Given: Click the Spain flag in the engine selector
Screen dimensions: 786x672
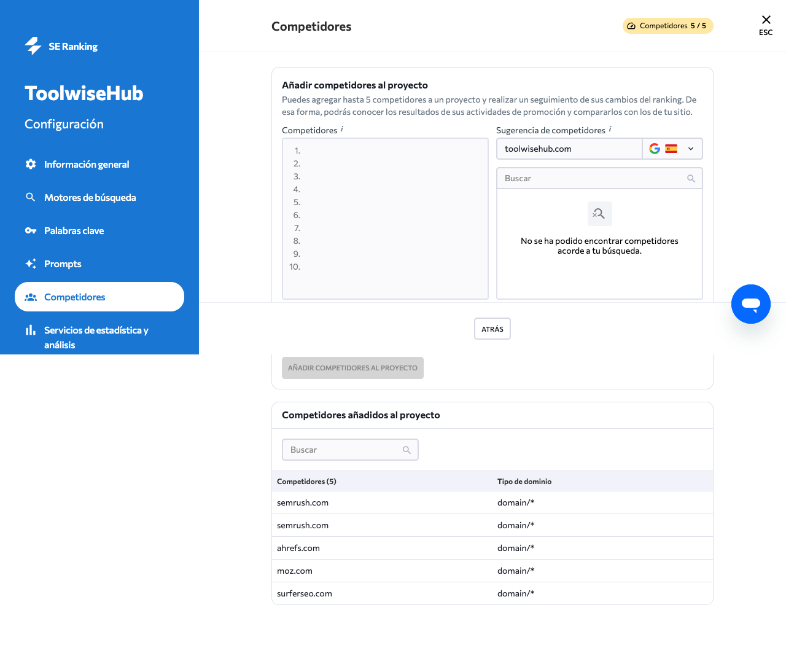Looking at the screenshot, I should [x=671, y=149].
